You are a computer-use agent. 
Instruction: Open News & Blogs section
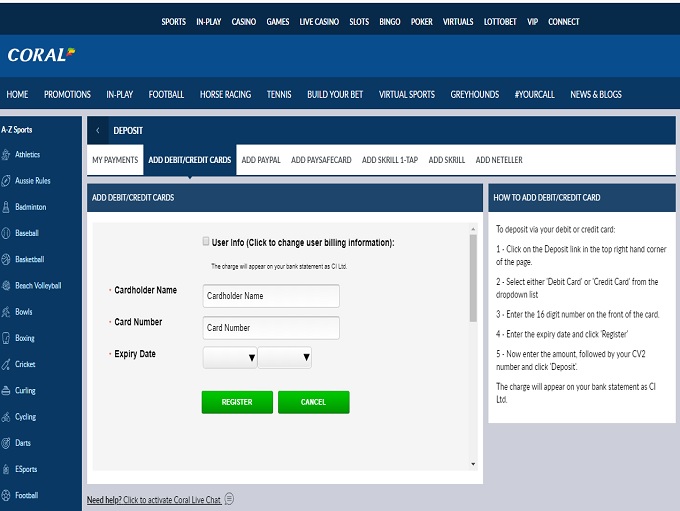tap(596, 95)
